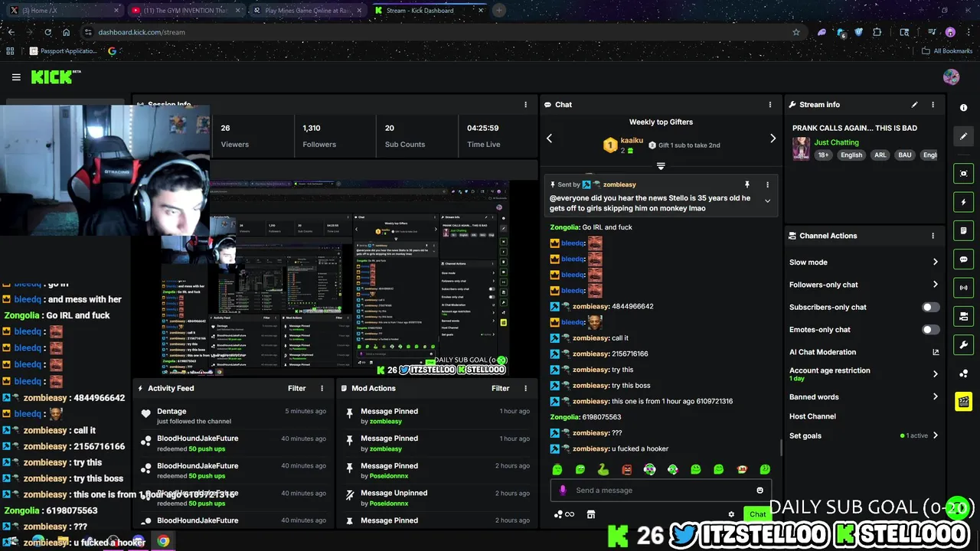Switch to Play Mines Game Online tab
This screenshot has width=980, height=551.
307,11
